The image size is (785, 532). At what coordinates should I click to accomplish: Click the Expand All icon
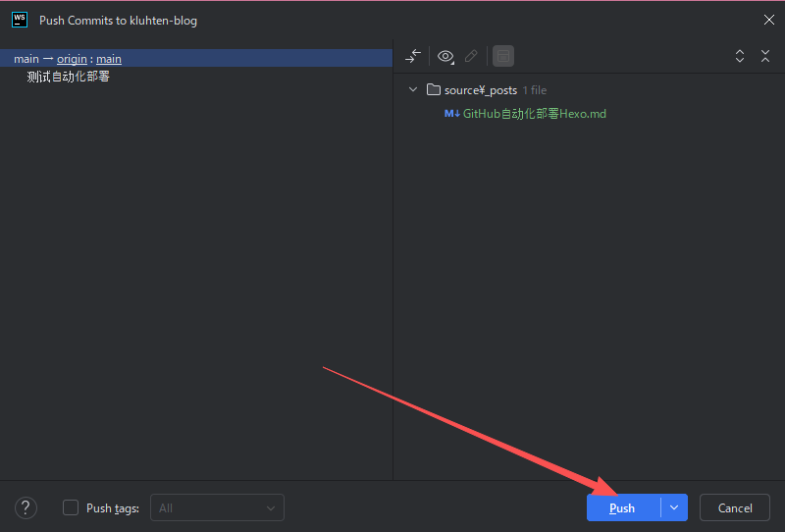point(740,56)
